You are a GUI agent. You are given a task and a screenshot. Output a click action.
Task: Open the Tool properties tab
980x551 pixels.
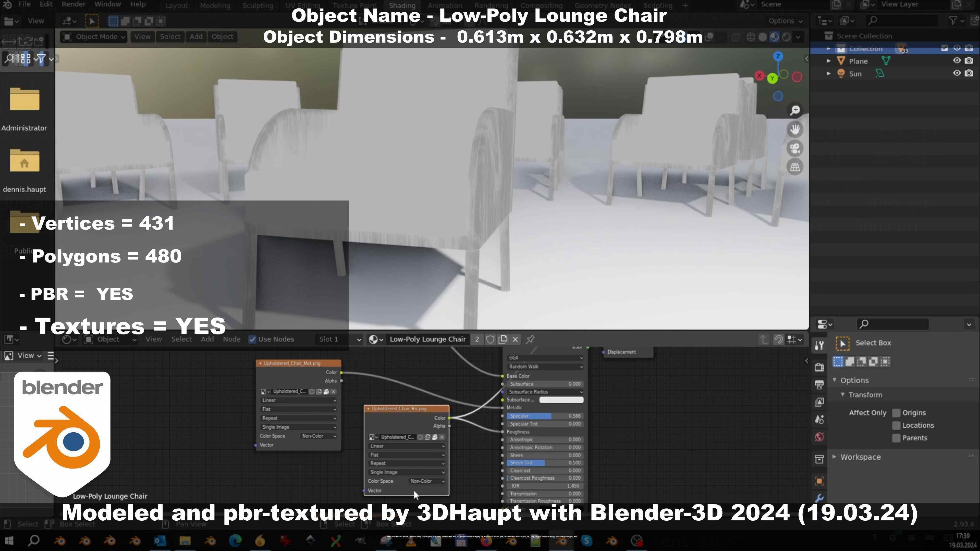click(x=819, y=345)
